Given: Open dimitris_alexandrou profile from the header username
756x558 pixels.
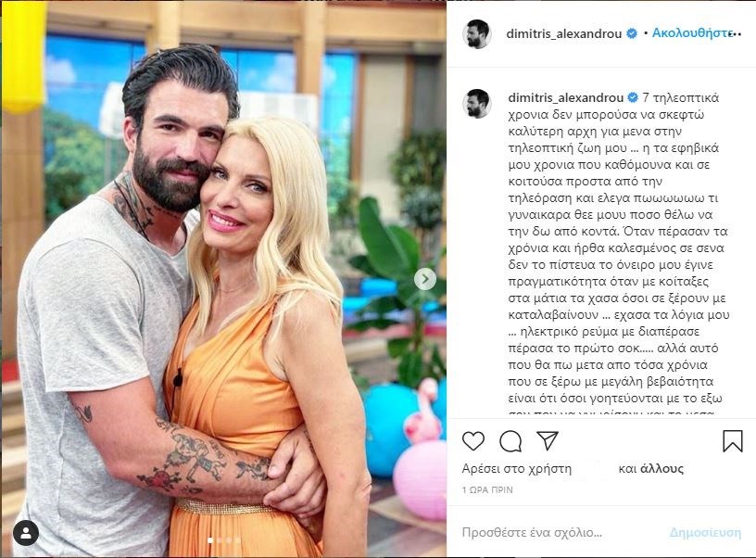Looking at the screenshot, I should [x=563, y=33].
